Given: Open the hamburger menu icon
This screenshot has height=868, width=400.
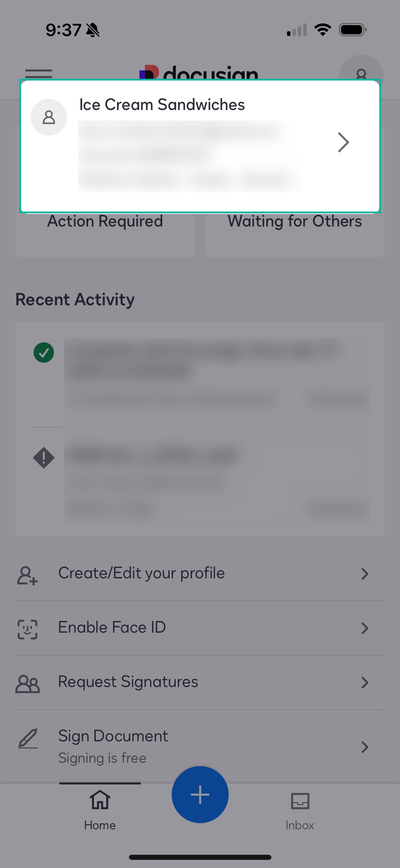Looking at the screenshot, I should [38, 73].
